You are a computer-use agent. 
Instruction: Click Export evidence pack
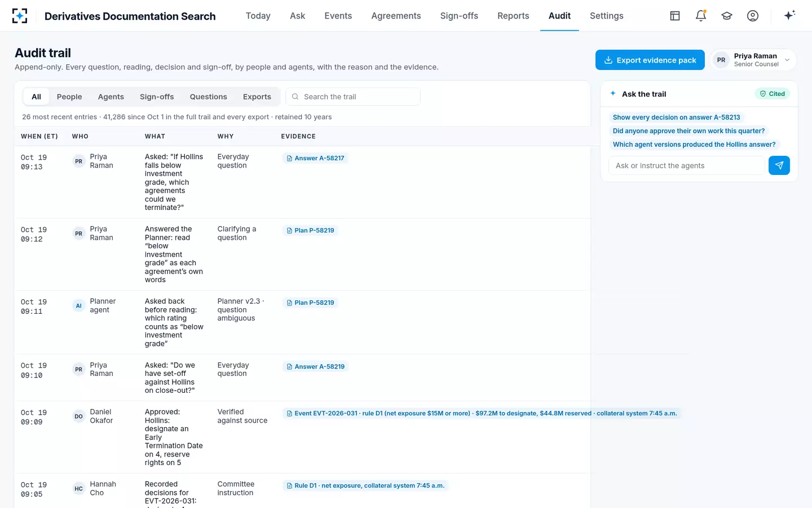pos(650,60)
